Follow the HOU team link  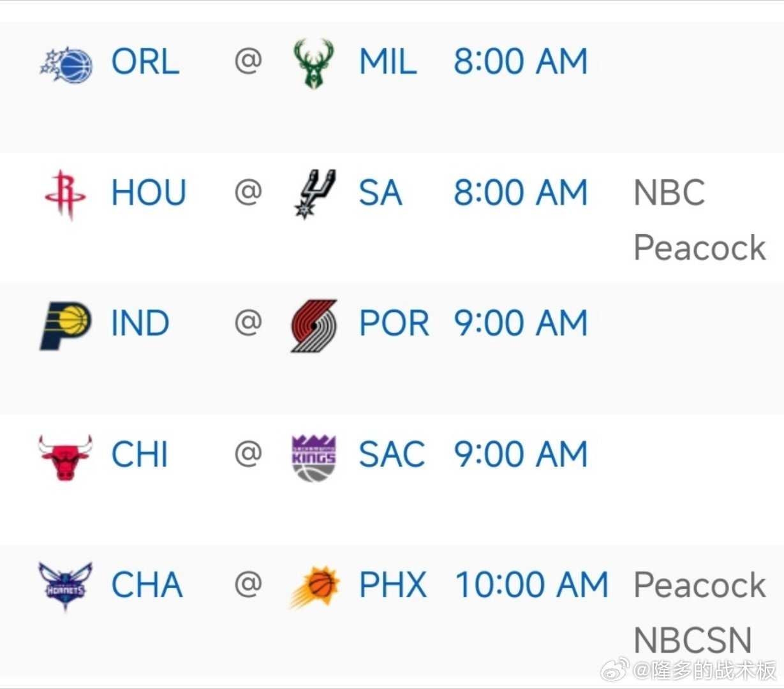click(149, 193)
